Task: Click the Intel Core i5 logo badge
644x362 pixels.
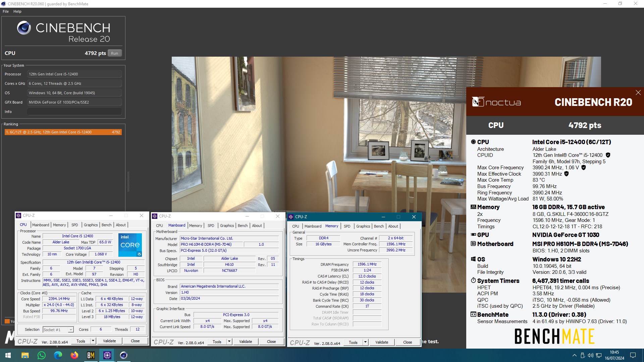Action: pos(130,245)
